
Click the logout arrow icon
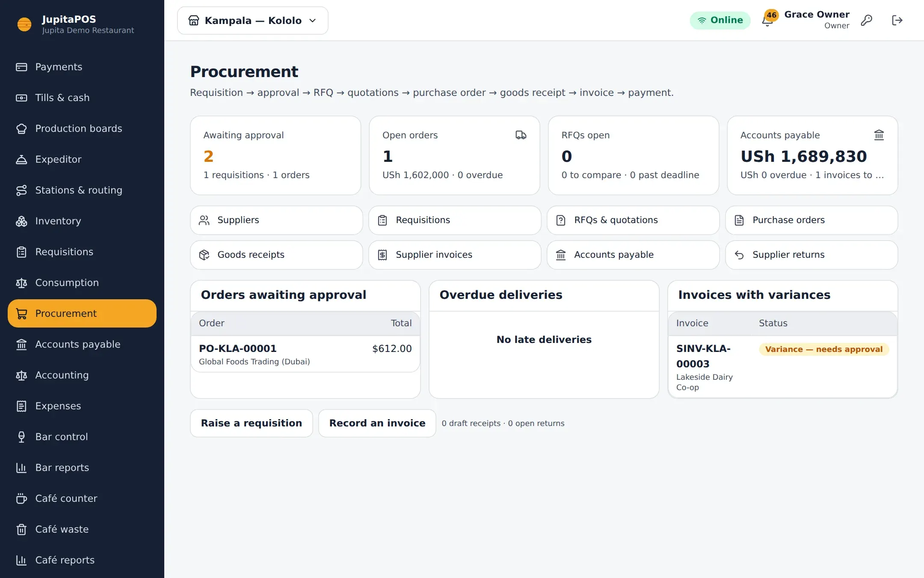[897, 20]
